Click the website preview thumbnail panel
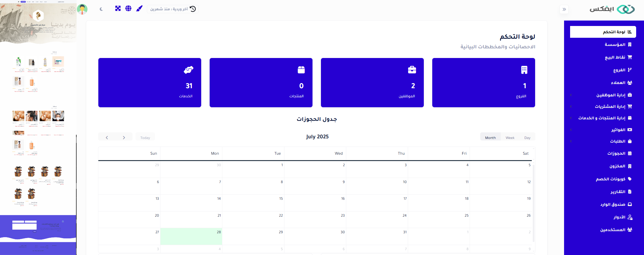Screen dimensions: 644x255 point(38,127)
